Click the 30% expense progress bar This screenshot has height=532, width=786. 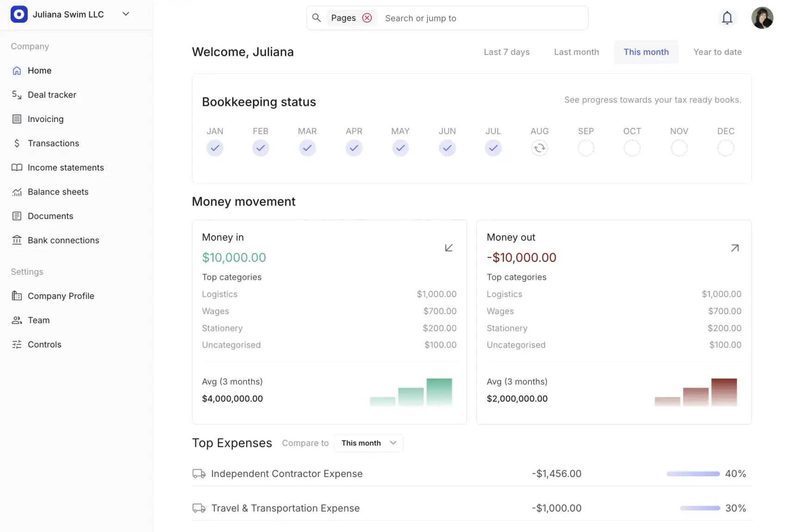click(x=700, y=508)
